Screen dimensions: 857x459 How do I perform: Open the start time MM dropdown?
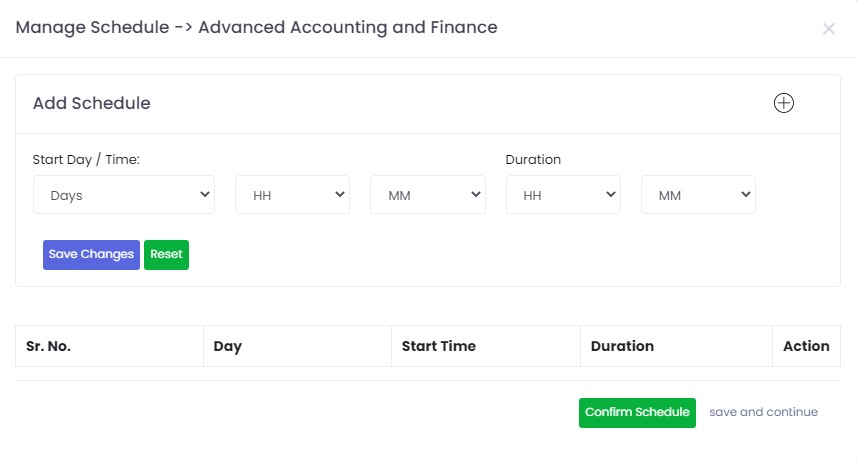click(x=428, y=195)
